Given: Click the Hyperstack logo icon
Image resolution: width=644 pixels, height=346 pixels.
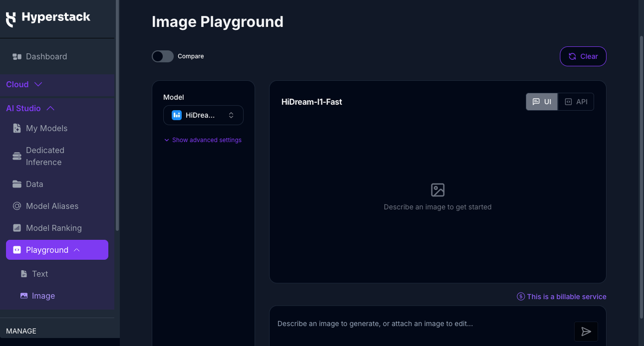Looking at the screenshot, I should [x=11, y=19].
